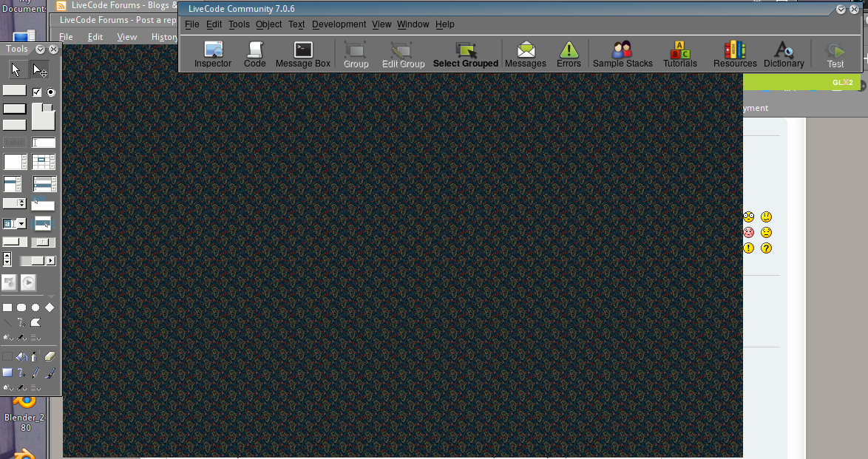Screen dimensions: 868x459
Task: Choose the option menu tool
Action: click(14, 203)
